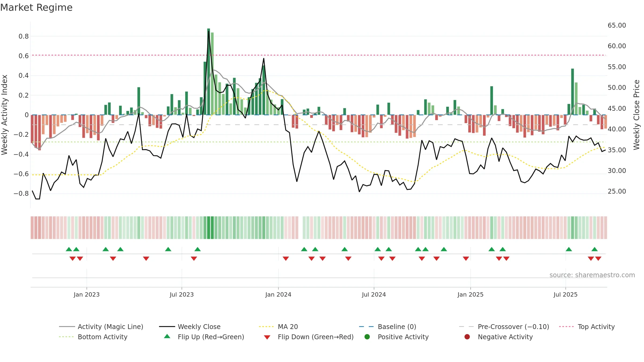Image resolution: width=644 pixels, height=362 pixels.
Task: Click the −0.2 activity axis tick
Action: point(21,135)
